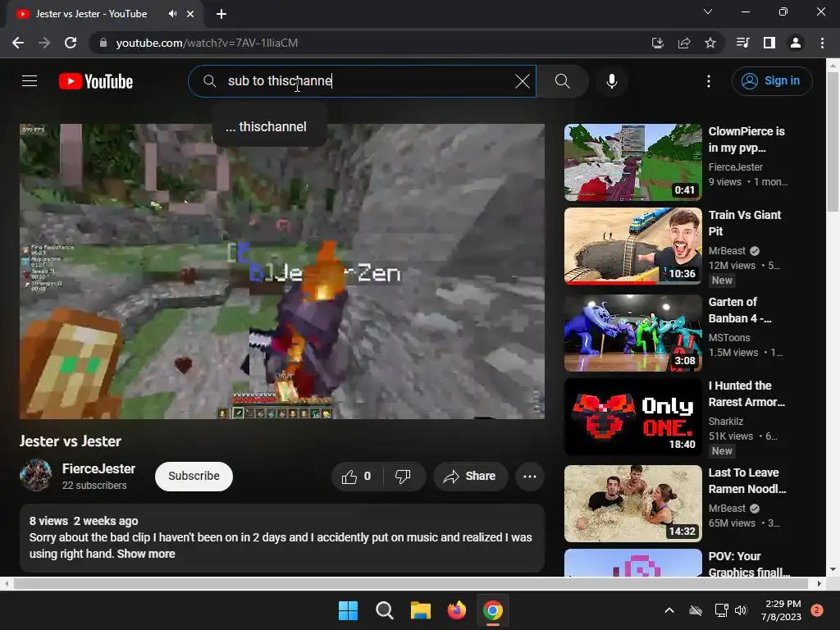Toggle the Chrome side panel

769,43
